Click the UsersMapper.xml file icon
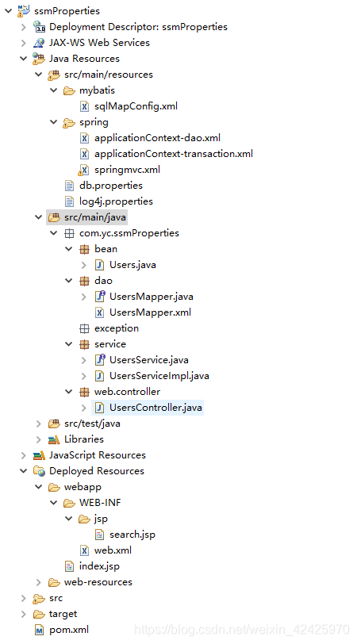Image resolution: width=357 pixels, height=644 pixels. tap(99, 312)
